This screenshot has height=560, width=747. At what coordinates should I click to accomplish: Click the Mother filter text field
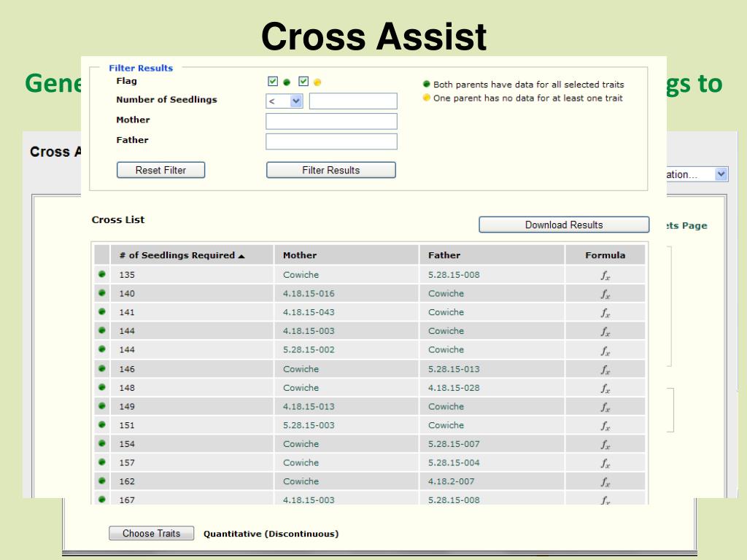[x=331, y=121]
